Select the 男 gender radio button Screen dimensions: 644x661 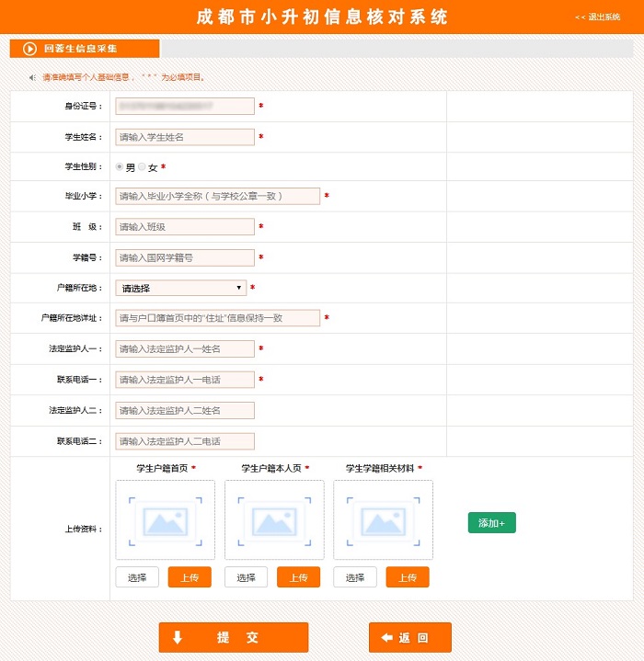120,167
